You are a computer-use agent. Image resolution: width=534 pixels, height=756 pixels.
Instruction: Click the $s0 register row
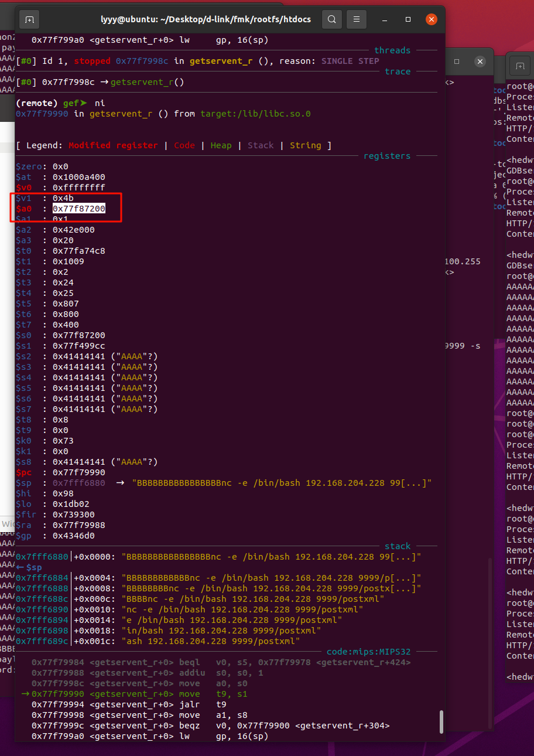[60, 335]
